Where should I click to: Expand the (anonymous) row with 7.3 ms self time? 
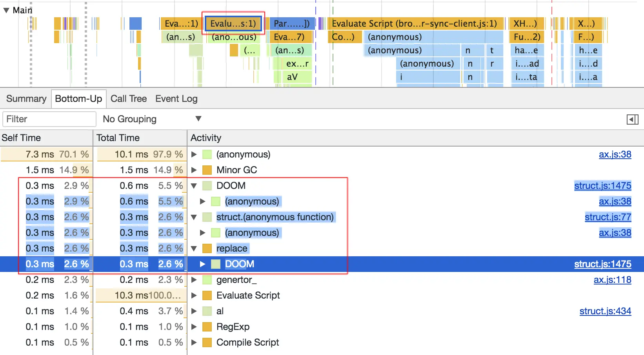coord(194,154)
